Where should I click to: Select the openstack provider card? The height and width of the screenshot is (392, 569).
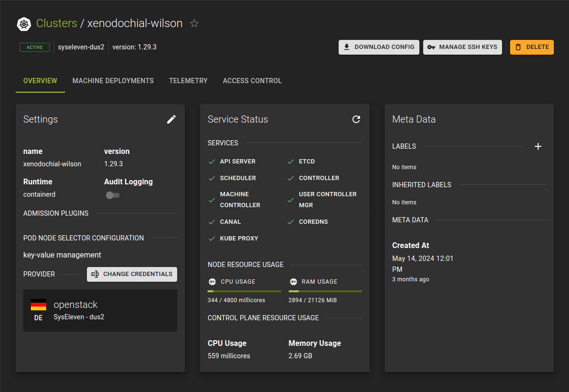100,310
